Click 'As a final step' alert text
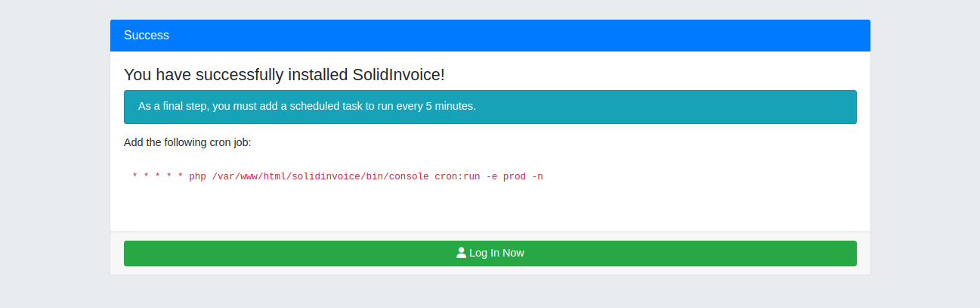Screen dimensions: 980x308 click(172, 106)
